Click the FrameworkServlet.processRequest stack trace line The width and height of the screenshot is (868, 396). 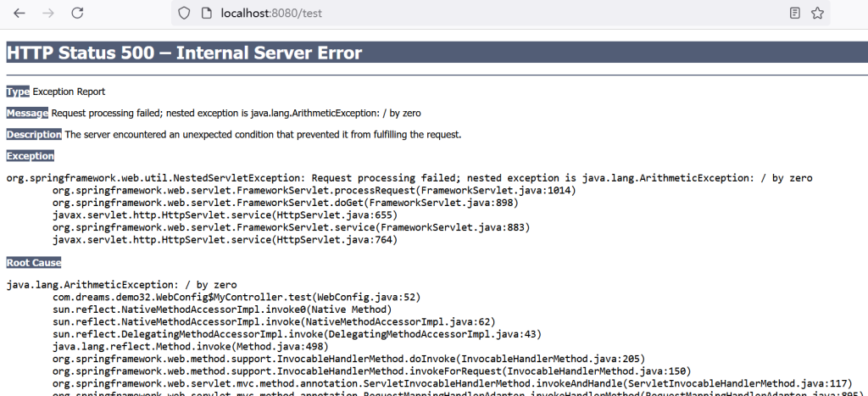coord(314,191)
